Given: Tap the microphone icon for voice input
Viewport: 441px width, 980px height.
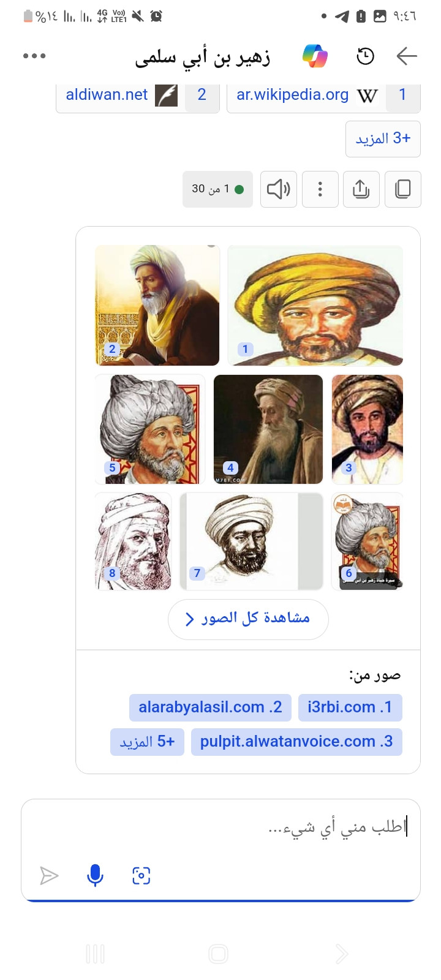Looking at the screenshot, I should click(x=95, y=875).
